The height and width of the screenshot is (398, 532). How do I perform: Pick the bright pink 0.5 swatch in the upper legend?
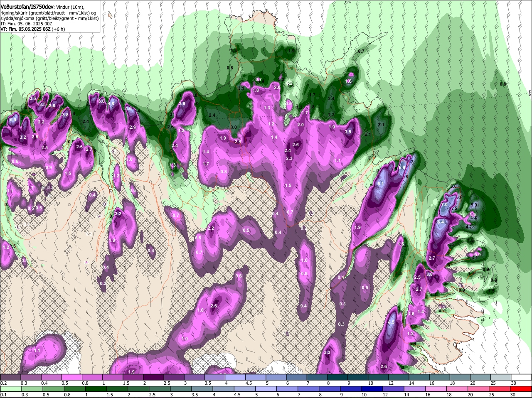[x=71, y=377]
